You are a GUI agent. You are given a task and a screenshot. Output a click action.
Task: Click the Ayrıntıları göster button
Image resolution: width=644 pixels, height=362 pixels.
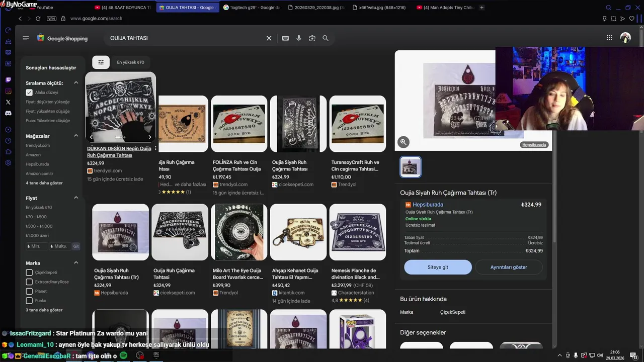(509, 267)
